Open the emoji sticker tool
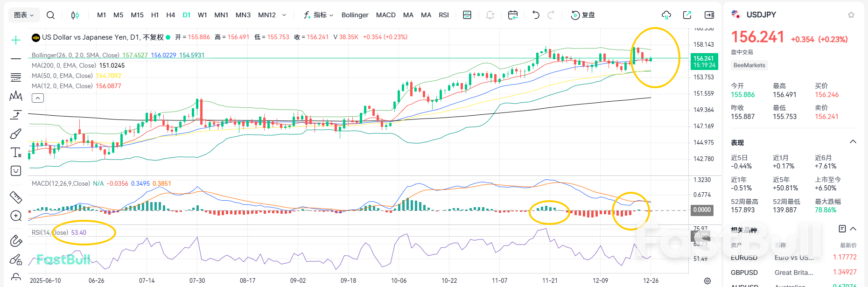Viewport: 868px width, 287px height. click(16, 171)
